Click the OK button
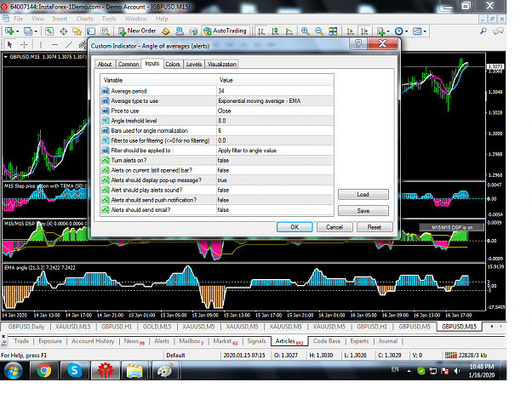The height and width of the screenshot is (399, 532). point(295,227)
